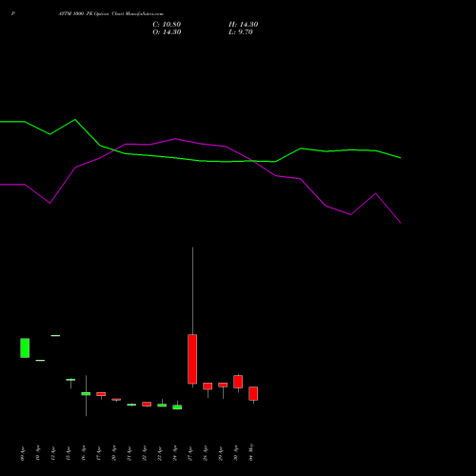Click the green line's right end point

pyautogui.click(x=401, y=157)
